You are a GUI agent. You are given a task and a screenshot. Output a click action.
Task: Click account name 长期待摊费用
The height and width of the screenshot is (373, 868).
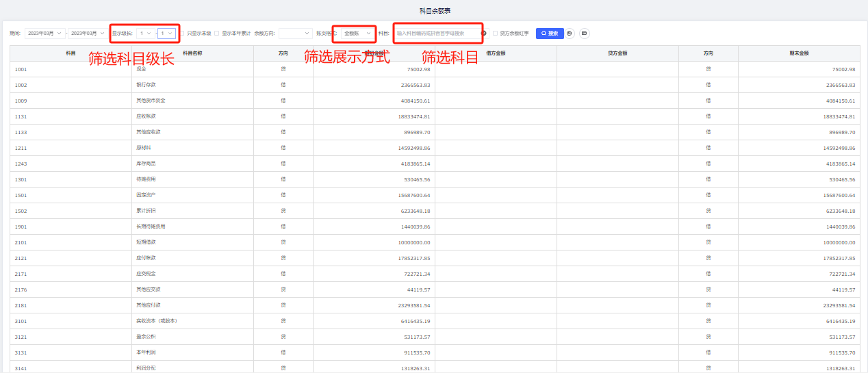point(151,227)
